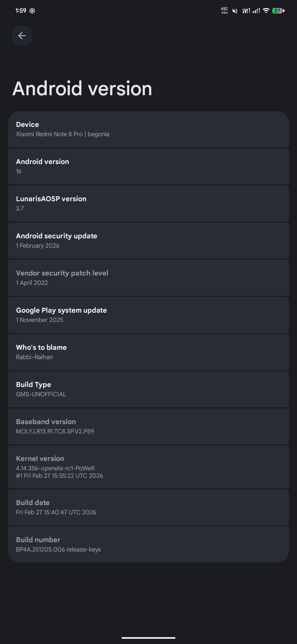
Task: Tap the Android version 16 entry
Action: [x=148, y=167]
